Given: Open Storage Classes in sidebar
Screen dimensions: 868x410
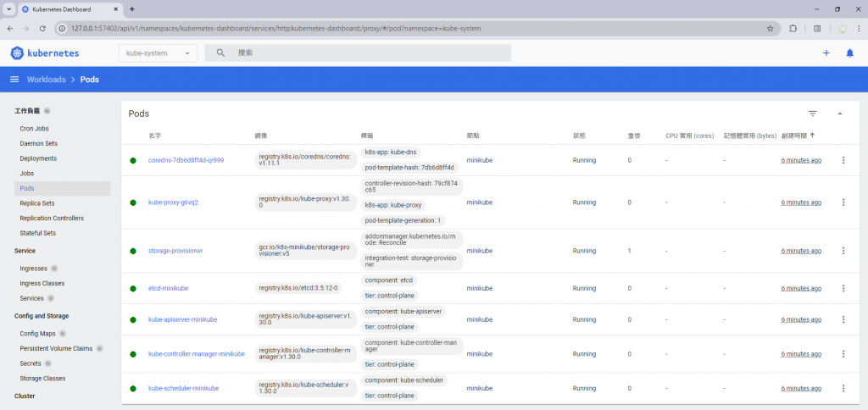Looking at the screenshot, I should click(x=42, y=379).
